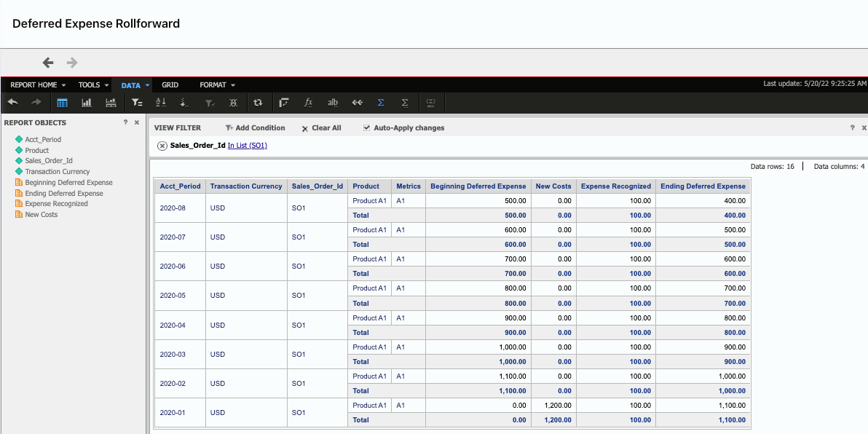This screenshot has width=868, height=434.
Task: Select Expense Recognized report object
Action: coord(57,204)
